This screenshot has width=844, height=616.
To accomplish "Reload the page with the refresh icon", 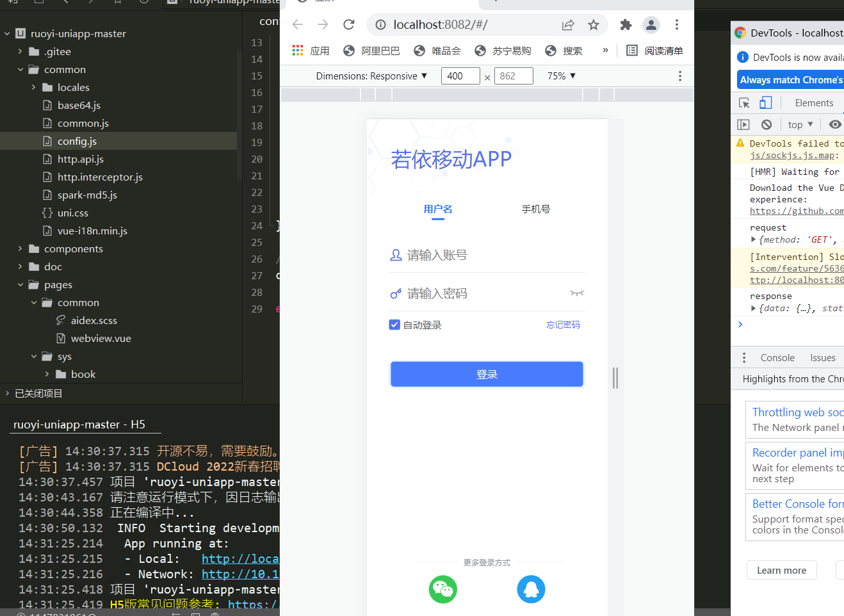I will (x=348, y=24).
